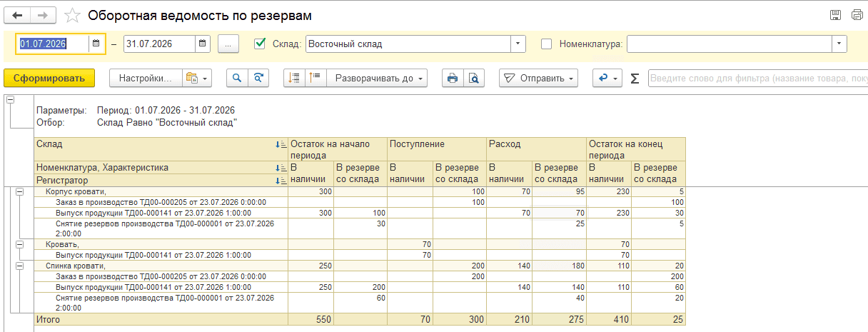
Task: Click the start date field 01.07.2026
Action: pos(52,44)
